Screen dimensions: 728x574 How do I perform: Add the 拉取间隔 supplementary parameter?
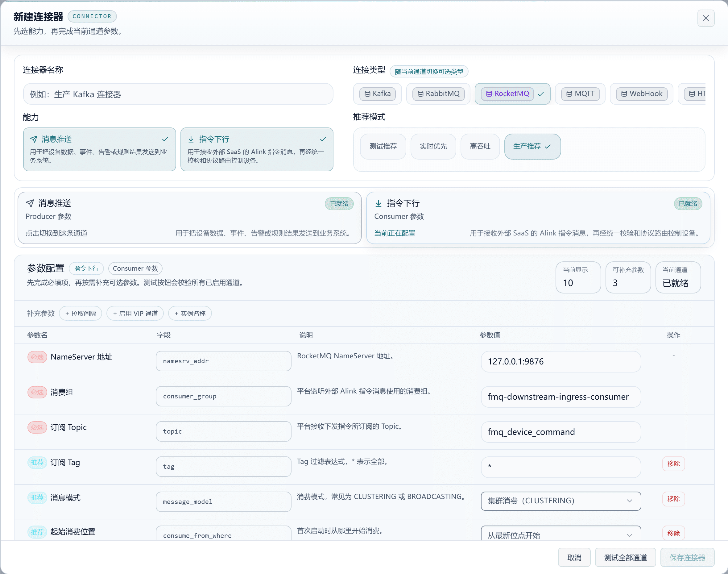pyautogui.click(x=81, y=314)
